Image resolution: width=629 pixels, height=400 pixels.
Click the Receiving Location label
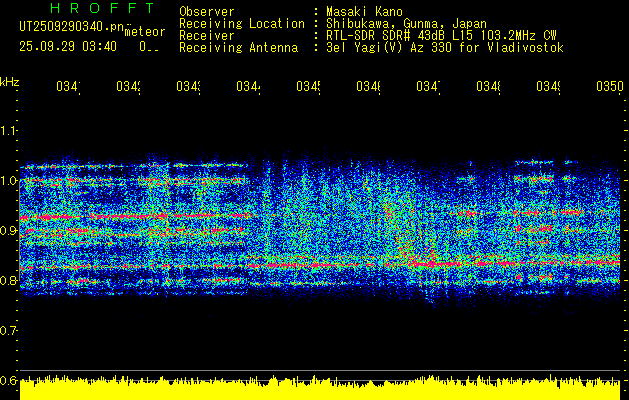tap(242, 24)
